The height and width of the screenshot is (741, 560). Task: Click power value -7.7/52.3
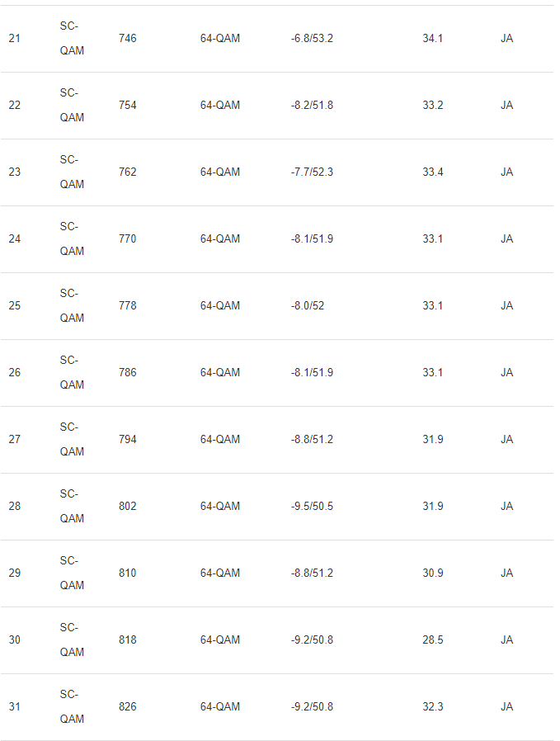click(x=312, y=172)
